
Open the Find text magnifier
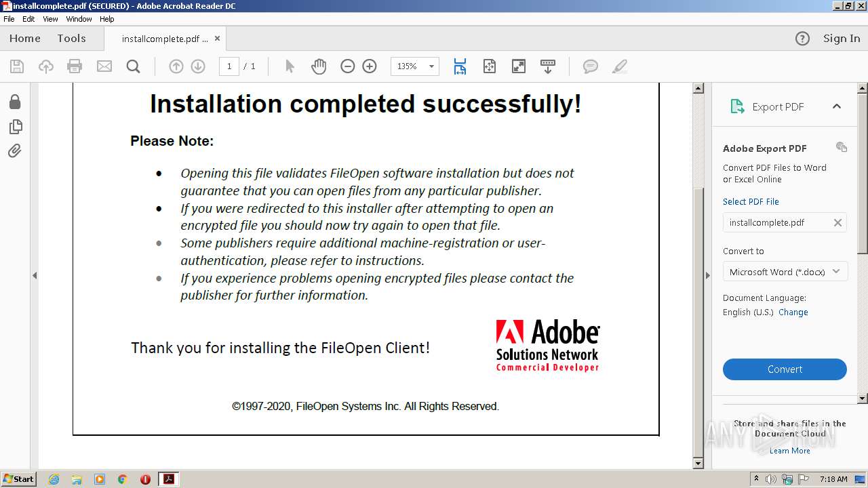pos(134,66)
